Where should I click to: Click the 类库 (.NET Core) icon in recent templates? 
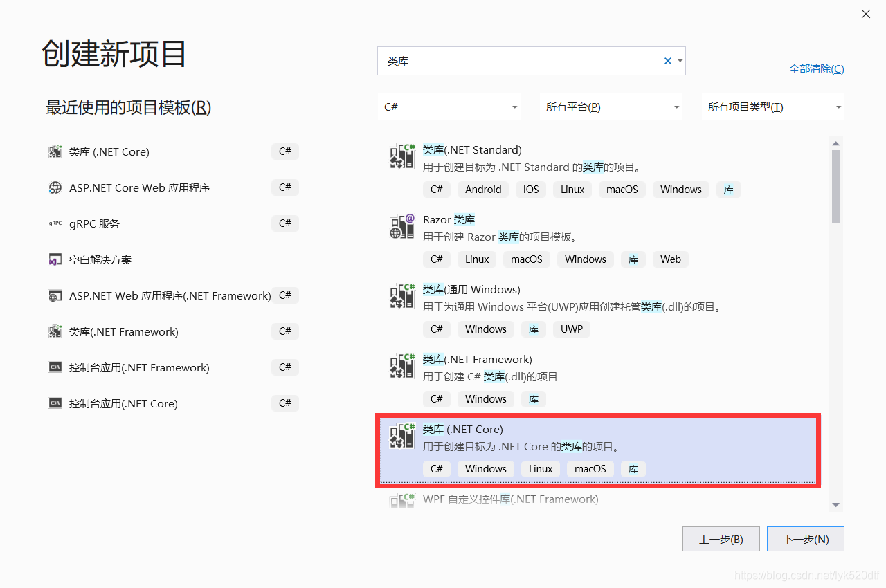(x=55, y=152)
